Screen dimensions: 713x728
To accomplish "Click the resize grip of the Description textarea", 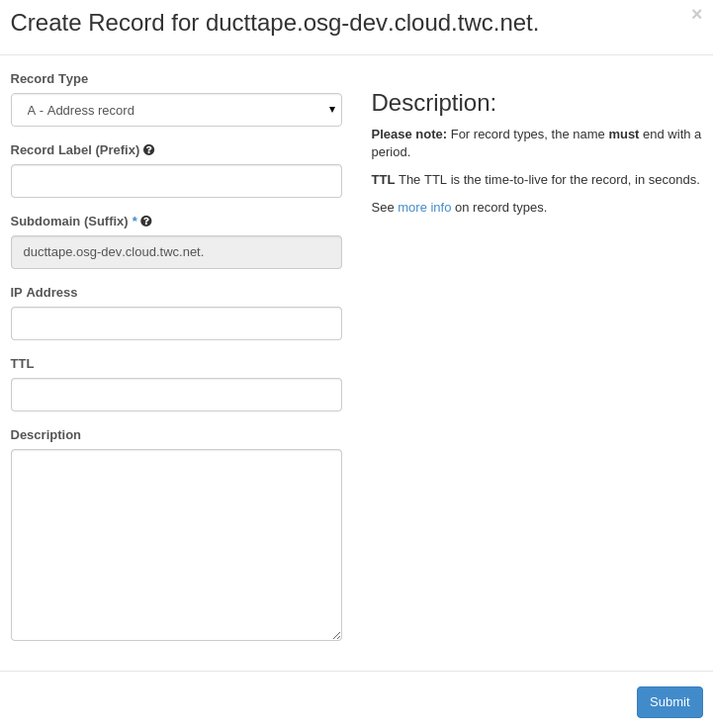I will pos(336,635).
